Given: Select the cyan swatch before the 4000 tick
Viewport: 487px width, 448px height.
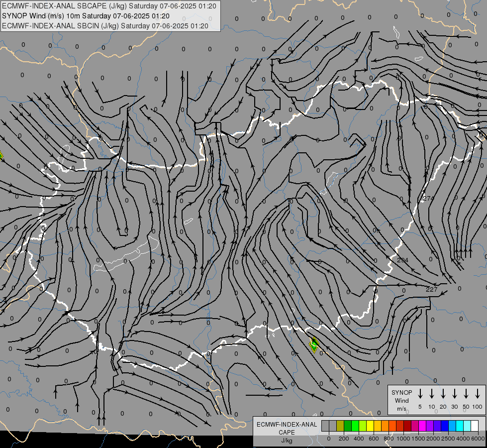Looking at the screenshot, I should (460, 426).
